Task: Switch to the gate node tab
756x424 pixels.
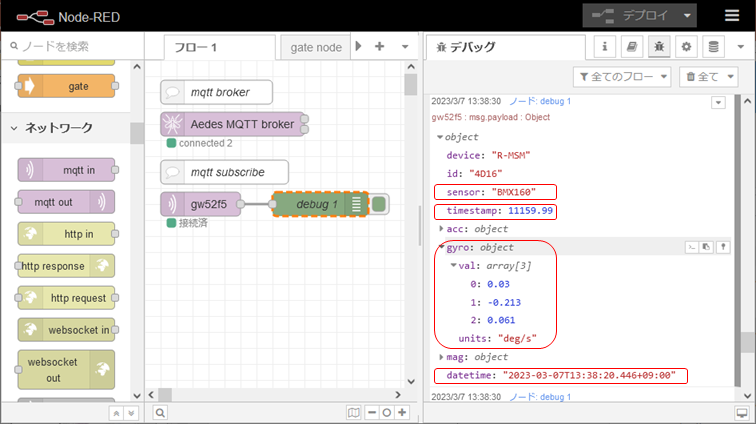Action: click(317, 47)
